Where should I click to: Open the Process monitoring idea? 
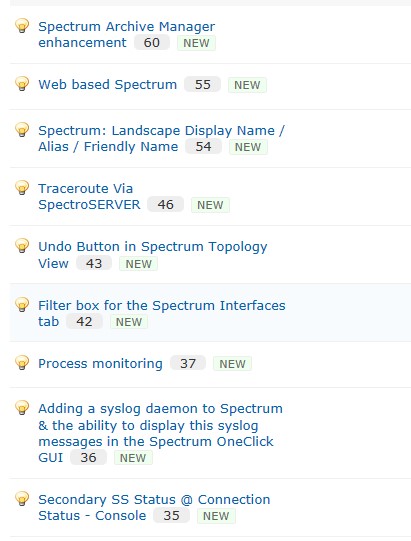(100, 364)
